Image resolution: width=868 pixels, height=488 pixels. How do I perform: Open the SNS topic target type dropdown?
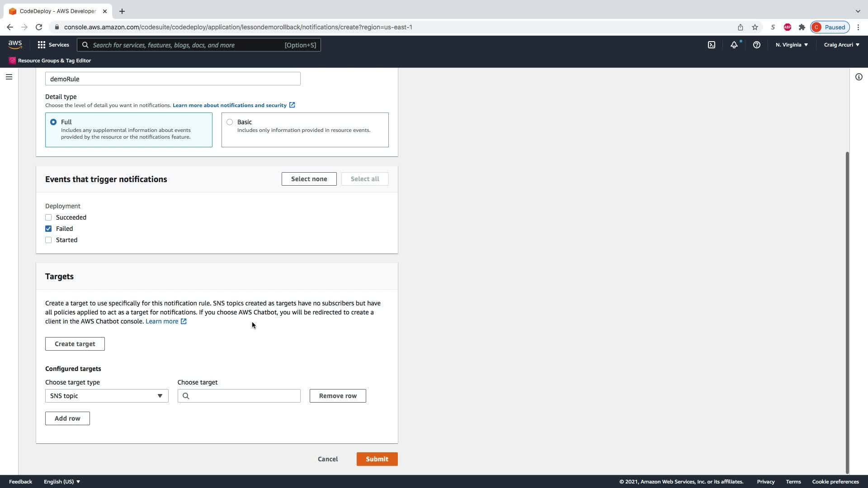coord(107,396)
